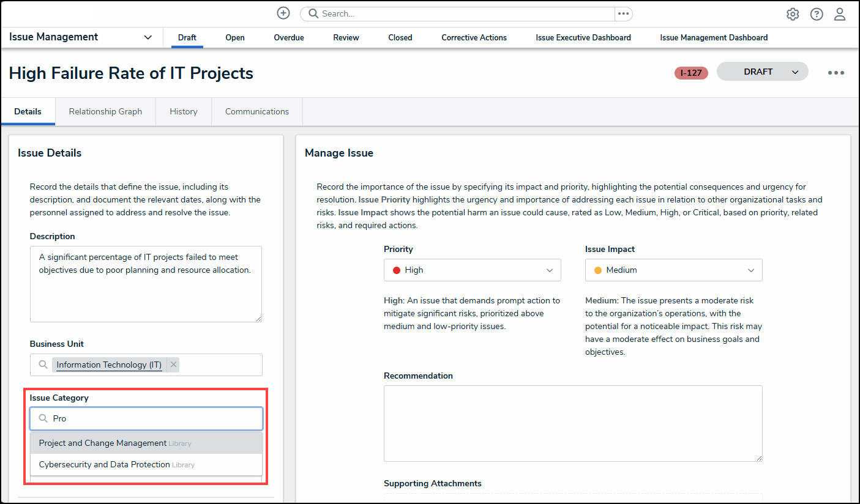Click the I-127 issue ID badge
Viewport: 860px width, 504px height.
691,73
